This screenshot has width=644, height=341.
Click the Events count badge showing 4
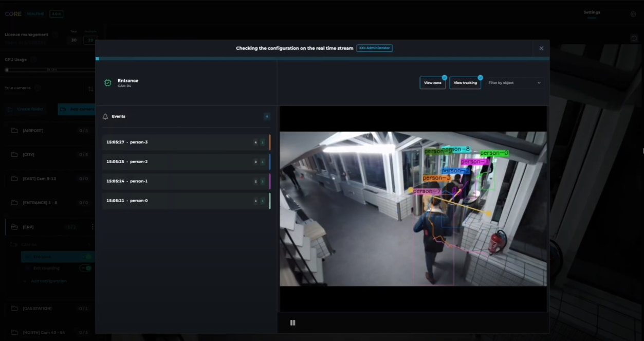pyautogui.click(x=267, y=117)
